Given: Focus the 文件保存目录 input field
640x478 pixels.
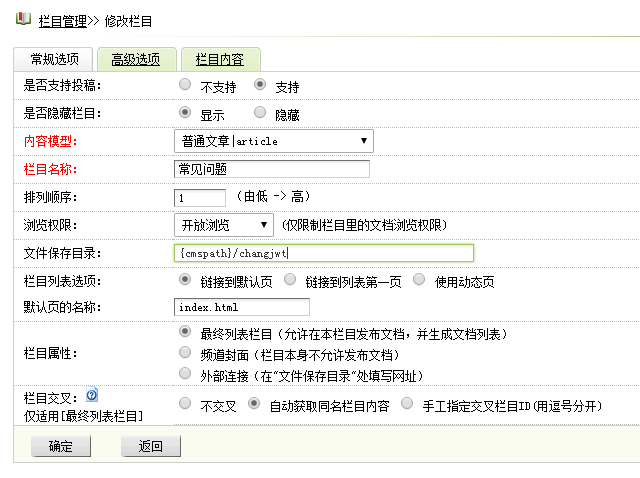Looking at the screenshot, I should tap(322, 253).
